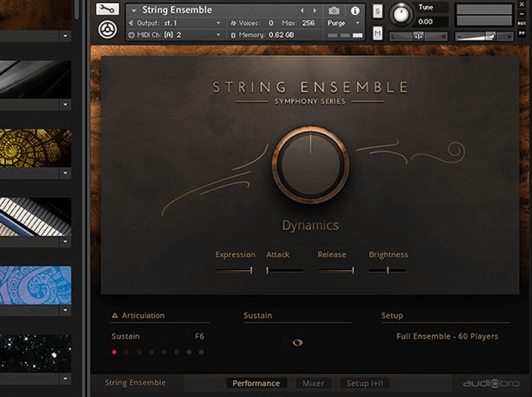This screenshot has height=397, width=532.
Task: Switch to the Mixer tab
Action: pos(313,383)
